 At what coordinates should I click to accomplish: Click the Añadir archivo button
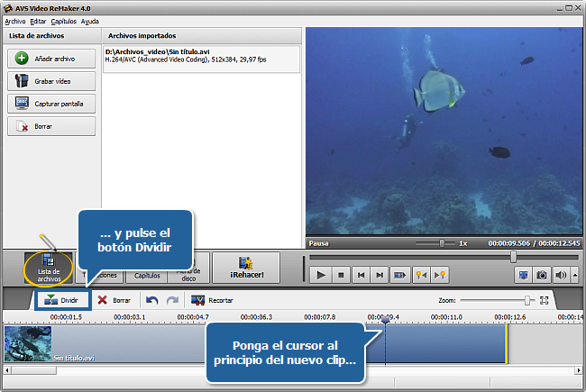(x=51, y=59)
